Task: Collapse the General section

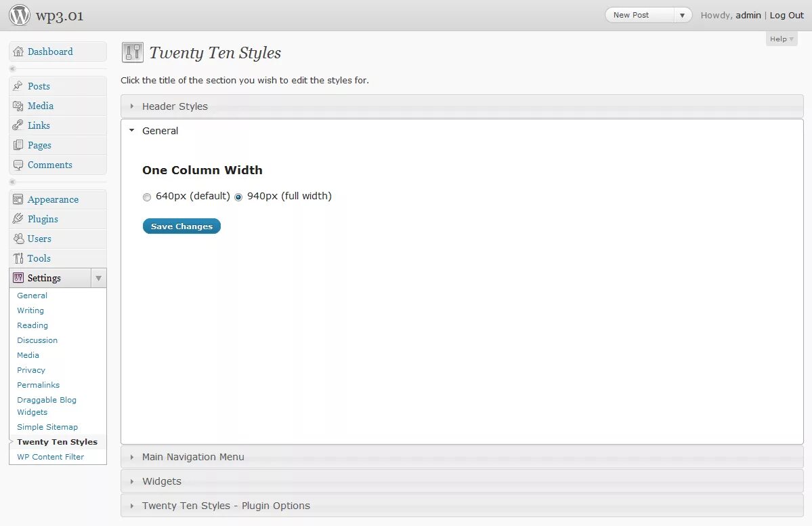Action: 462,131
